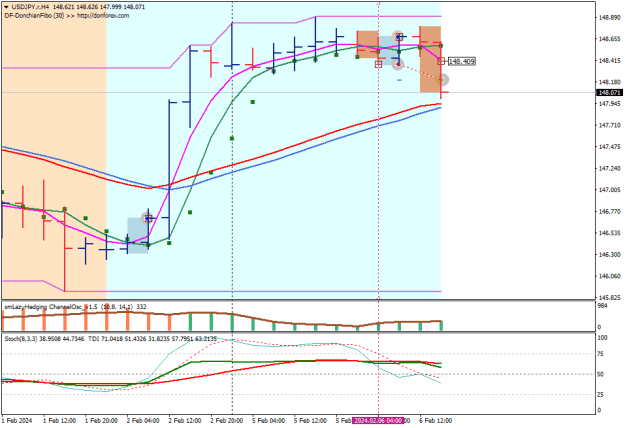625x428 pixels.
Task: Click the Stoch(8,3,3) indicator readout
Action: [x=44, y=339]
